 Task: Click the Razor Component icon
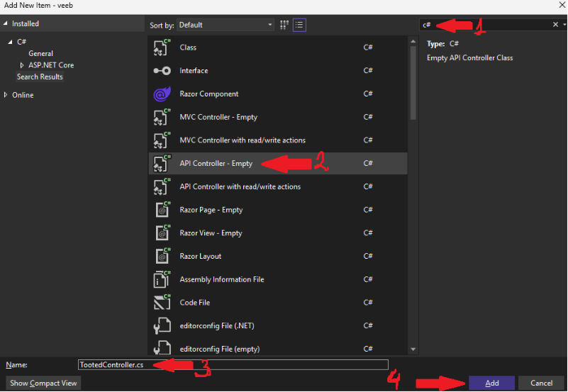point(162,94)
